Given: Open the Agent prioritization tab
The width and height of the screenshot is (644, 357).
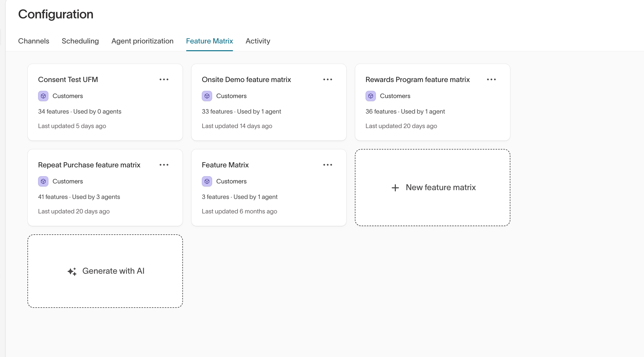Looking at the screenshot, I should (x=142, y=41).
